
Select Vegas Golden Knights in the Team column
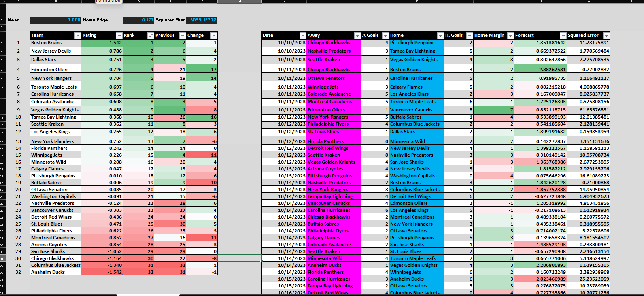[x=56, y=110]
